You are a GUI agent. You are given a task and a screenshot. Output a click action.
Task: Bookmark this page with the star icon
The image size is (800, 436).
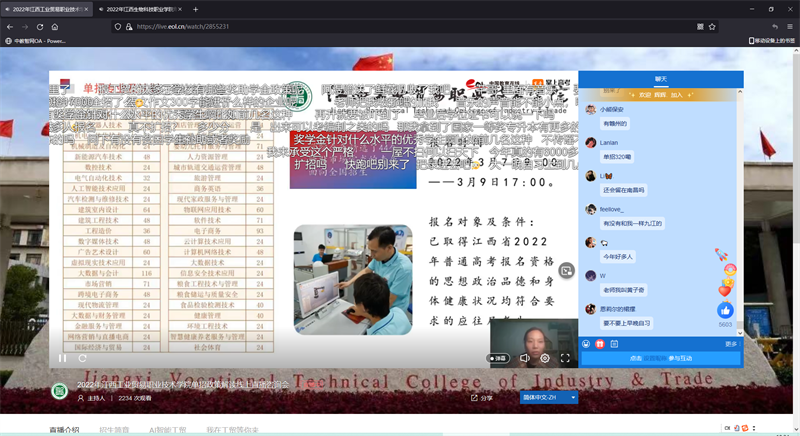pos(712,27)
